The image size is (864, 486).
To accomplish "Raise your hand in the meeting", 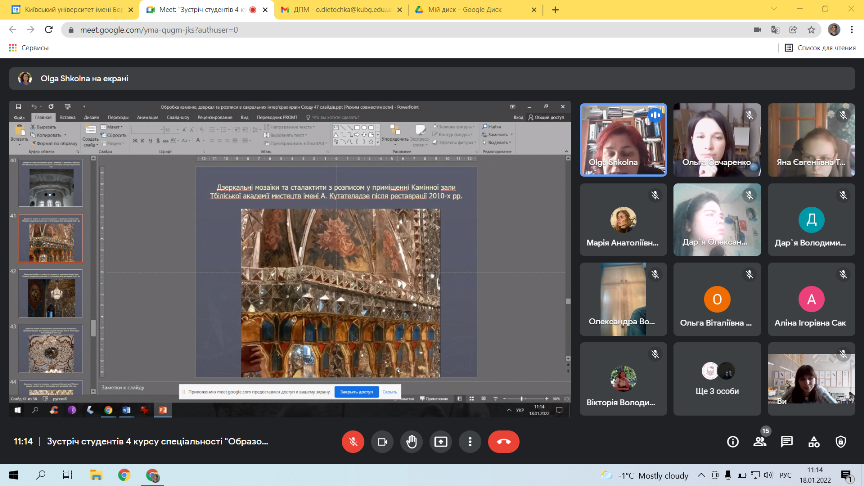I will click(410, 441).
